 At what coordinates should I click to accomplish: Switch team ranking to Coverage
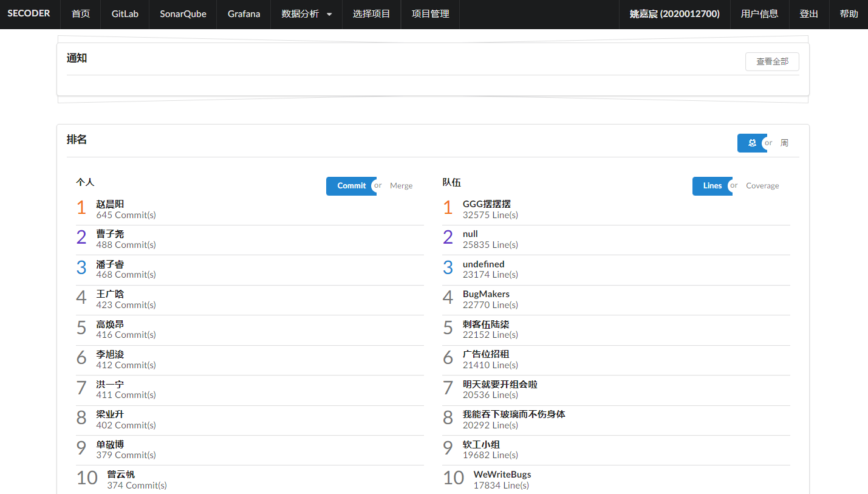point(762,186)
